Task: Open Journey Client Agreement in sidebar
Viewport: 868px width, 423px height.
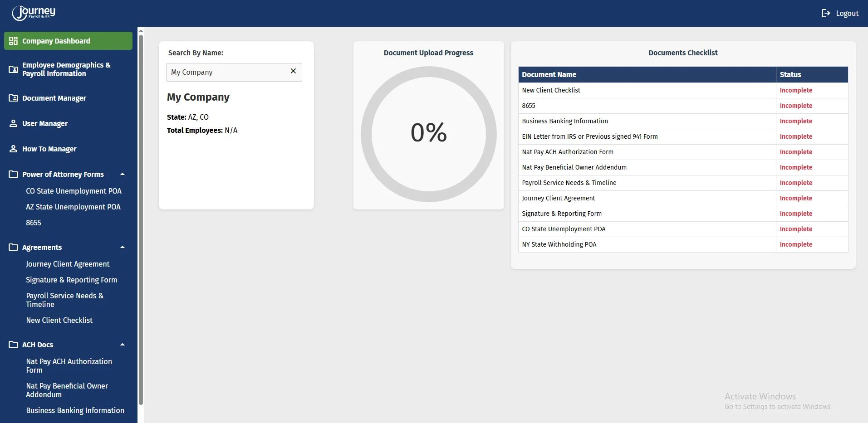Action: click(x=68, y=264)
